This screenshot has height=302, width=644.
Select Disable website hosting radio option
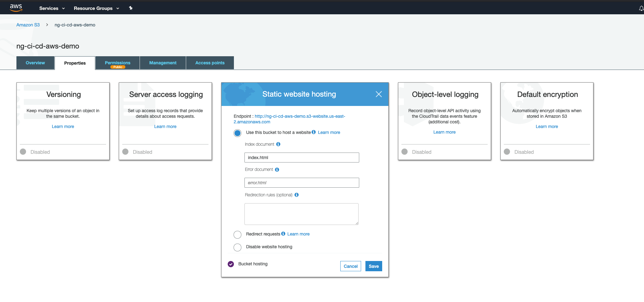point(237,247)
